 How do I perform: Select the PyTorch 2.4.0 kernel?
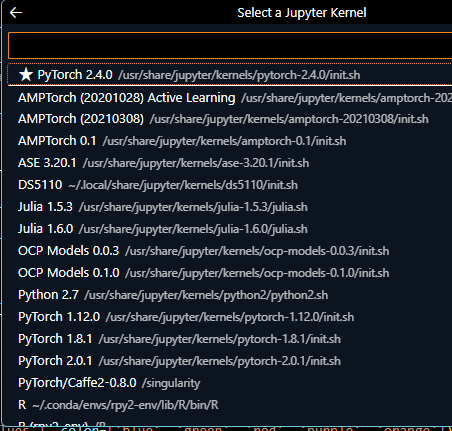(230, 75)
